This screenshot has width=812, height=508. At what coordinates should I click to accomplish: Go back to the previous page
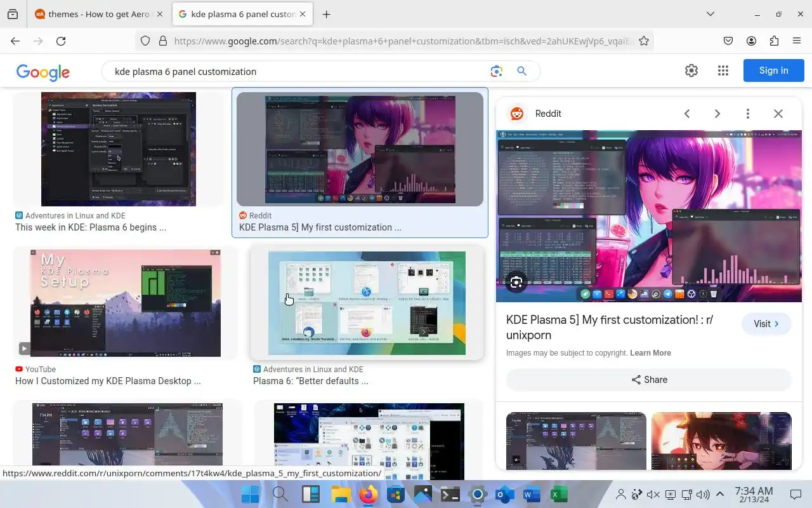pyautogui.click(x=15, y=41)
